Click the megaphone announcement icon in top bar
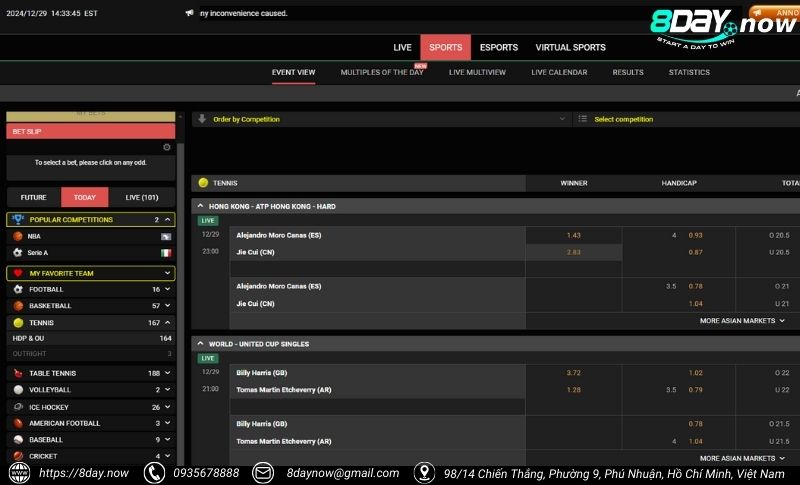 click(190, 13)
